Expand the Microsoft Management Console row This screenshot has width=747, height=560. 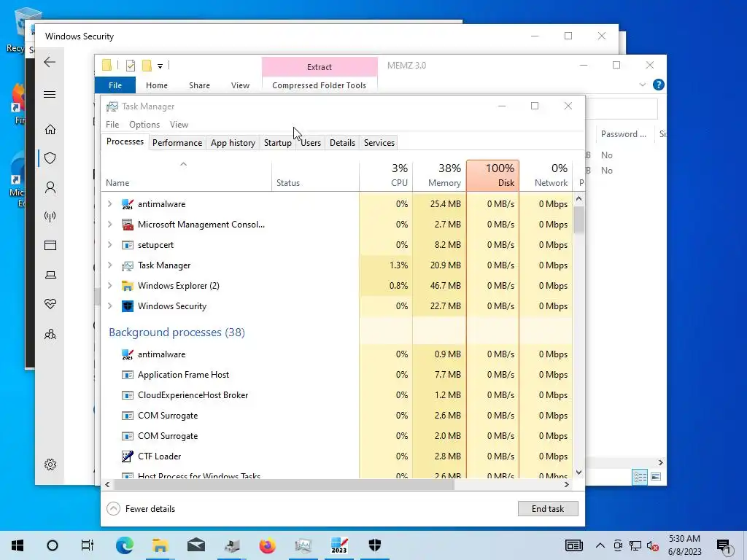coord(110,225)
